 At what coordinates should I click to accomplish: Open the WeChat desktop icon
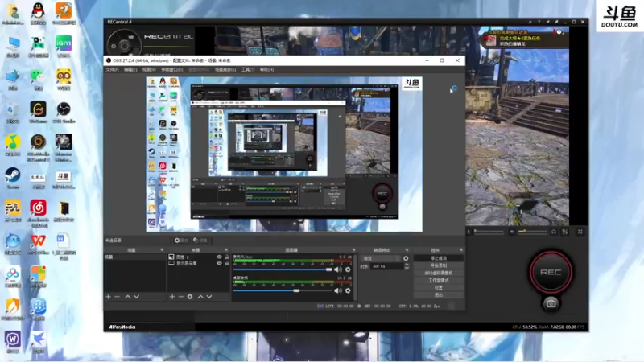38,79
